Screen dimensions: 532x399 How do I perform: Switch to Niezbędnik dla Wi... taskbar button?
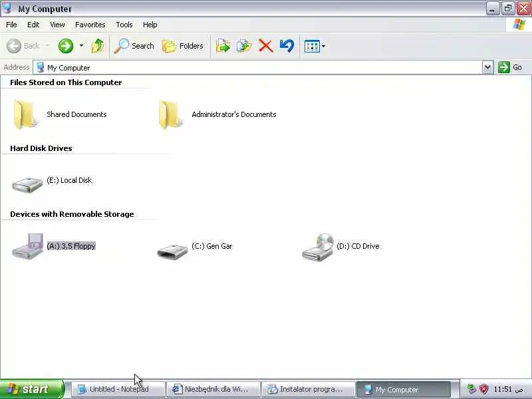click(213, 389)
